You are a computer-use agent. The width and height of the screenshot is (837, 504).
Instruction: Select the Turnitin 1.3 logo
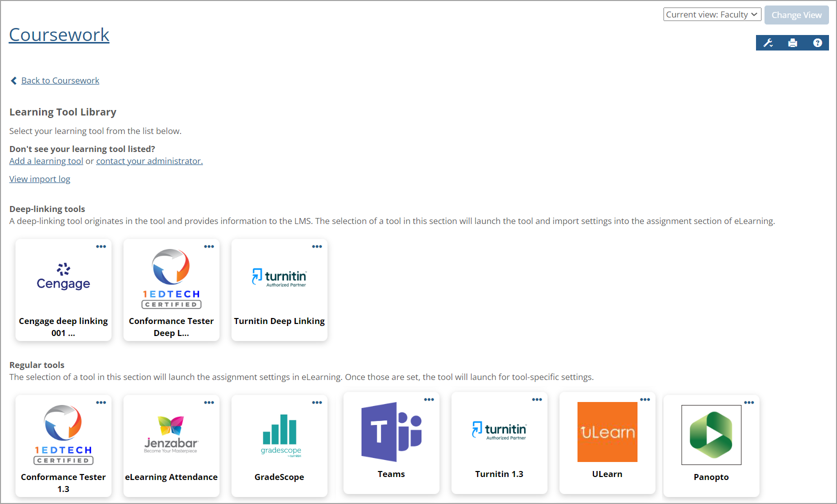499,430
